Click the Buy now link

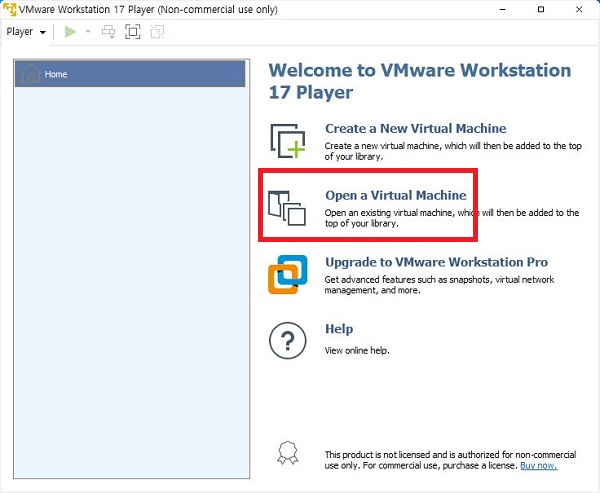(x=538, y=466)
